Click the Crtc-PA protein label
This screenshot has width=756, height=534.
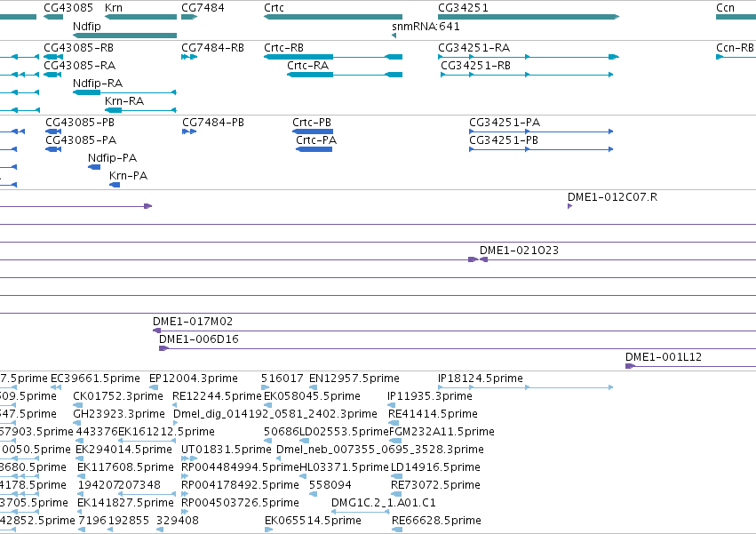point(315,139)
